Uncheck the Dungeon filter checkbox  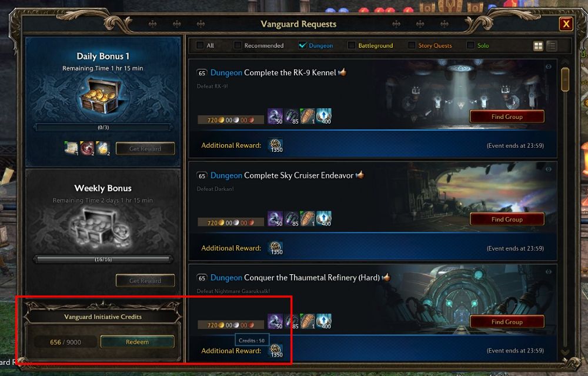302,45
